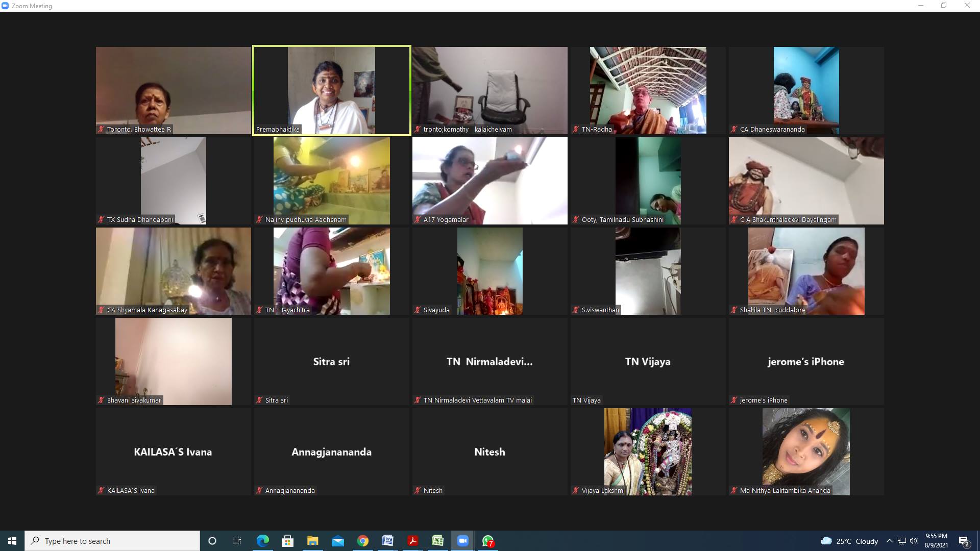This screenshot has height=551, width=980.
Task: Open Adobe Acrobat from the taskbar
Action: 413,541
